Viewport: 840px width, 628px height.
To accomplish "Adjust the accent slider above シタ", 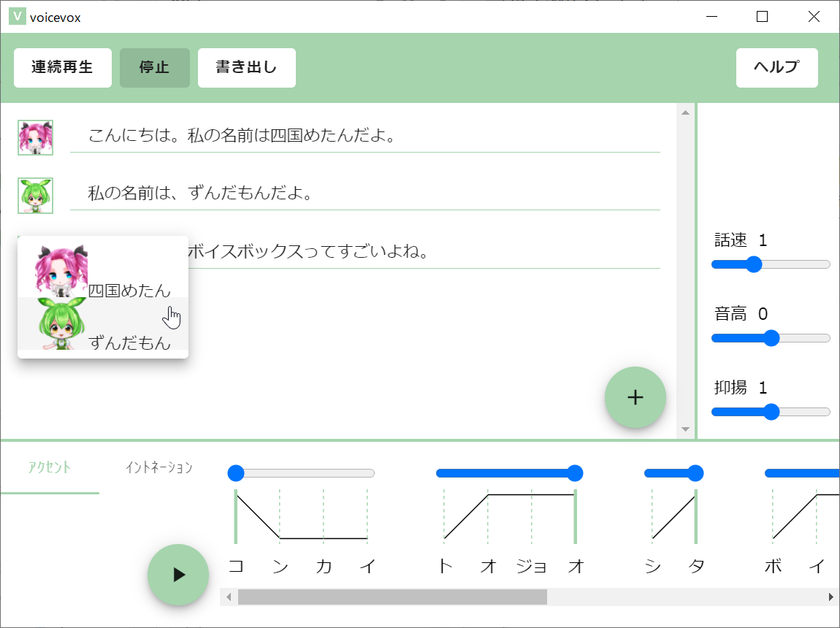I will [674, 473].
